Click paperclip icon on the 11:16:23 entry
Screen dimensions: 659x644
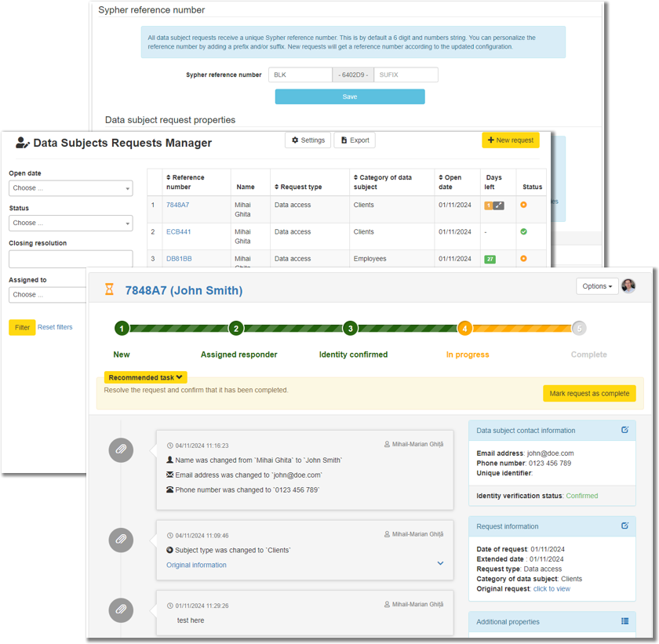121,449
